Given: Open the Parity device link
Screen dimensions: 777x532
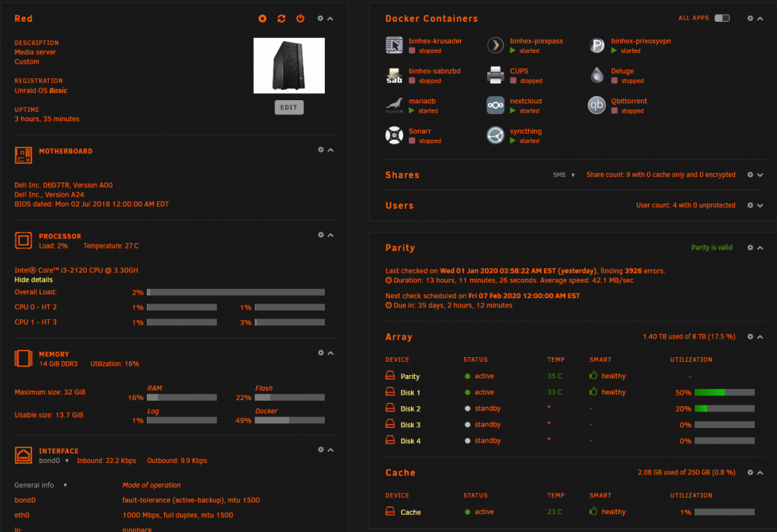Looking at the screenshot, I should coord(409,377).
